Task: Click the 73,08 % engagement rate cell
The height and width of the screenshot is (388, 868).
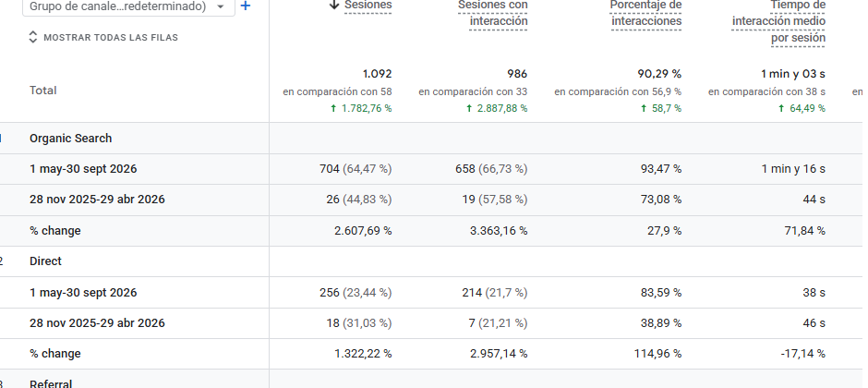Action: (x=661, y=200)
